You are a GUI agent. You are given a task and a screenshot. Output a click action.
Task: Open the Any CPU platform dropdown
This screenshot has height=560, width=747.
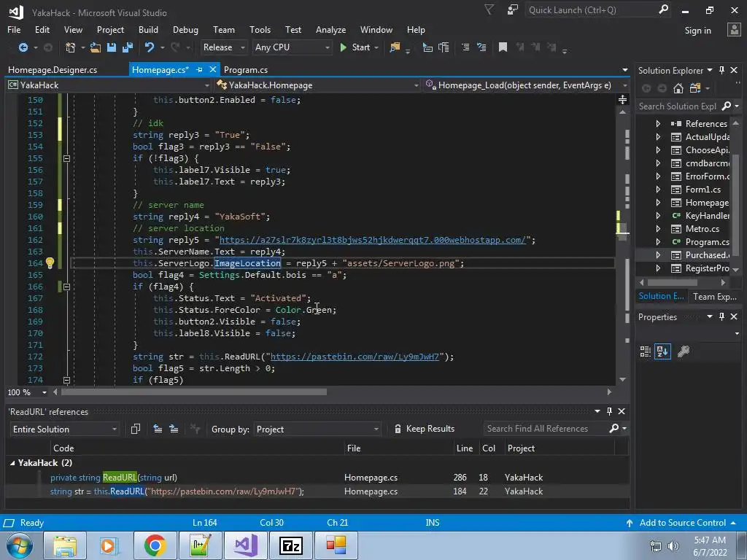[292, 47]
